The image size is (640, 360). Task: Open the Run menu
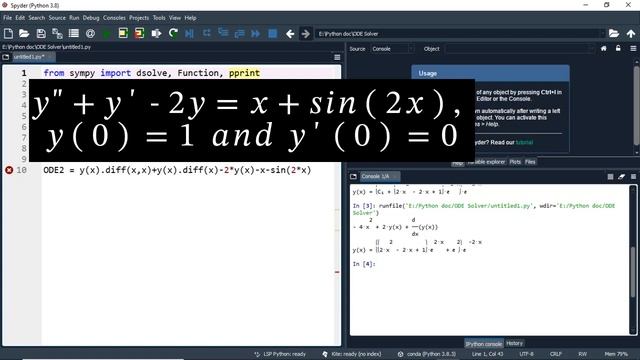tap(74, 18)
